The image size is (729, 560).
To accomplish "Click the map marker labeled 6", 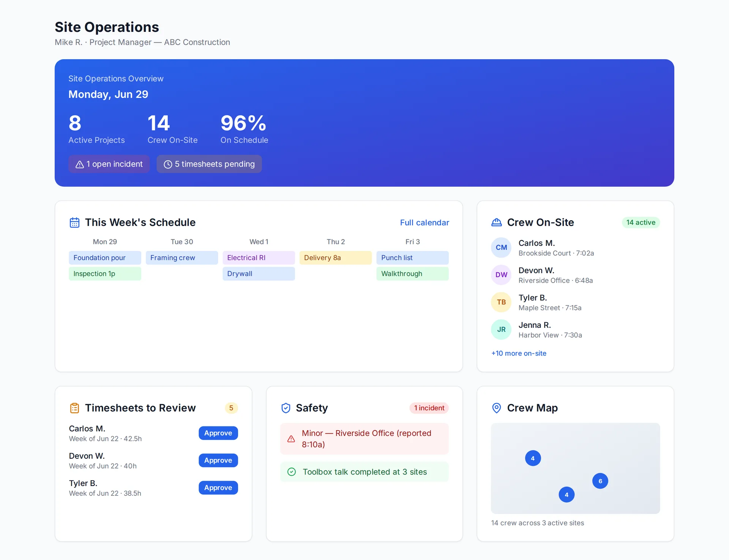I will 600,481.
